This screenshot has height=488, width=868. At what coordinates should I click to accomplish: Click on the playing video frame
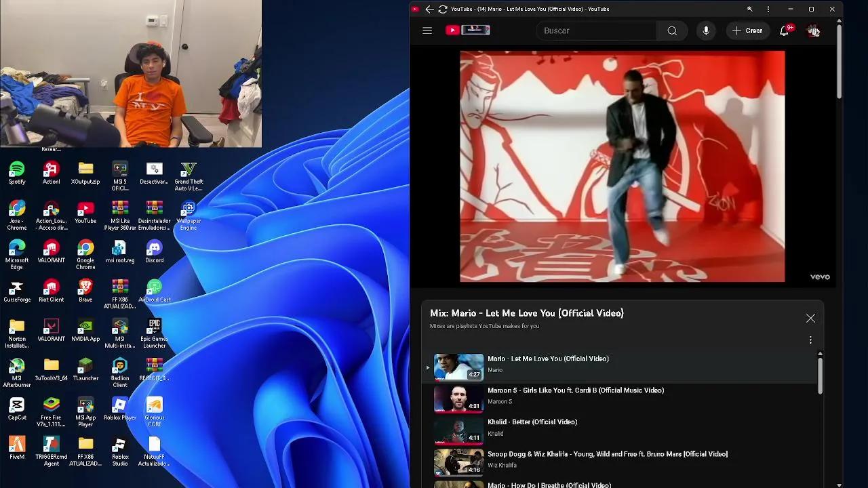click(x=623, y=166)
